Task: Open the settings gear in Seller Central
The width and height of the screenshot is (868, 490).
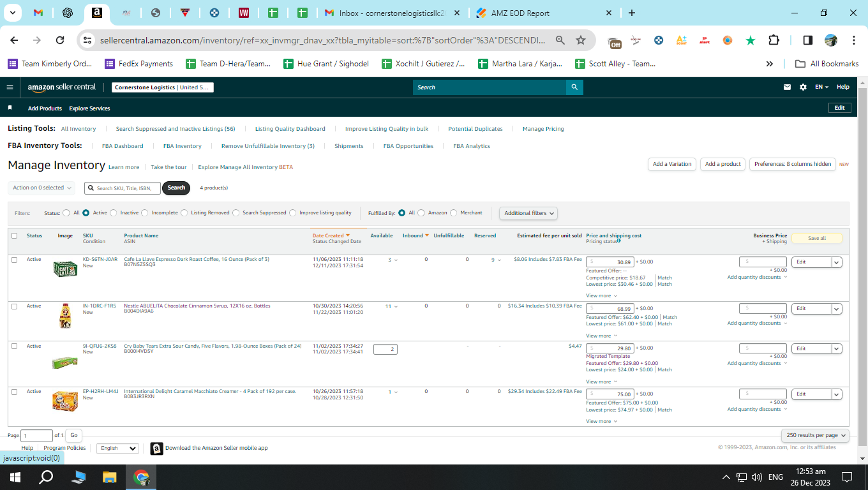Action: click(x=803, y=87)
